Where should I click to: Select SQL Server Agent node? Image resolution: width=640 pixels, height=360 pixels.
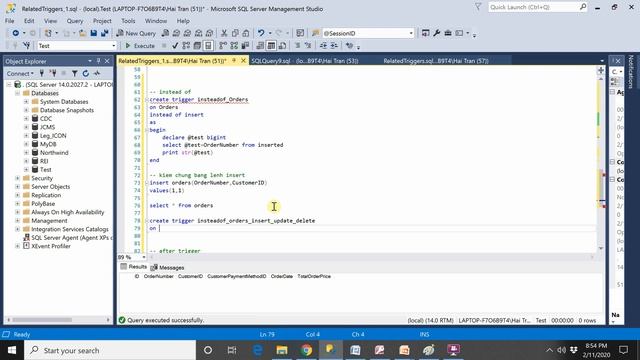[72, 238]
